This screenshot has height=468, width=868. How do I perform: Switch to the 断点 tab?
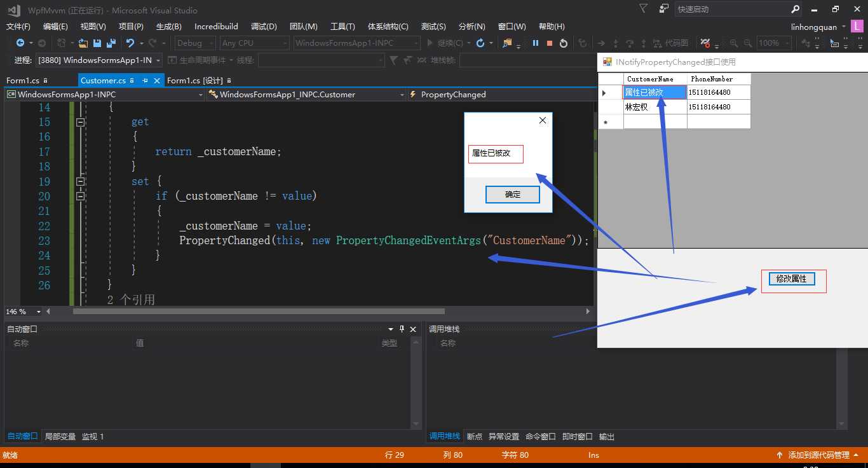point(475,436)
